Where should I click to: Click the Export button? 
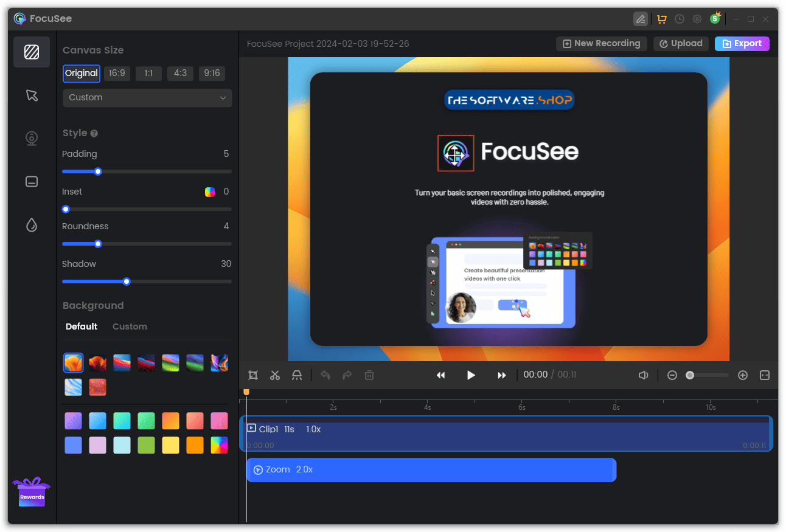click(x=742, y=44)
